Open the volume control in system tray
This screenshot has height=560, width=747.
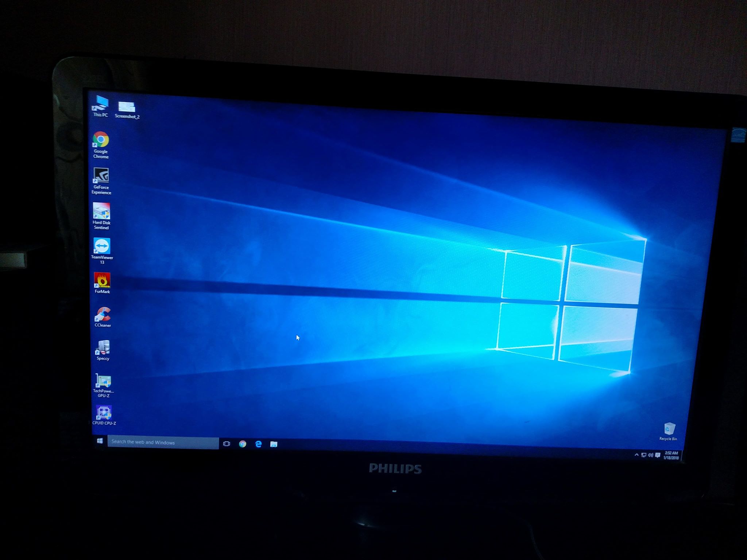tap(650, 455)
